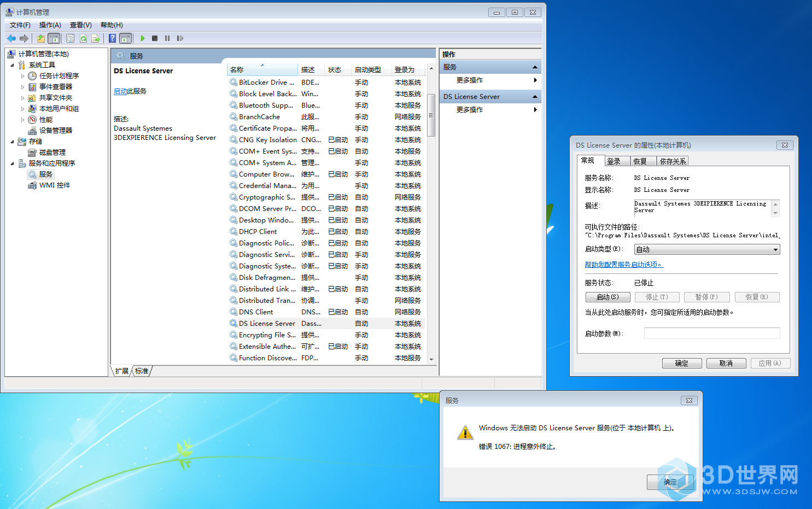Open the 文件(F) menu
Image resolution: width=812 pixels, height=509 pixels.
tap(20, 25)
